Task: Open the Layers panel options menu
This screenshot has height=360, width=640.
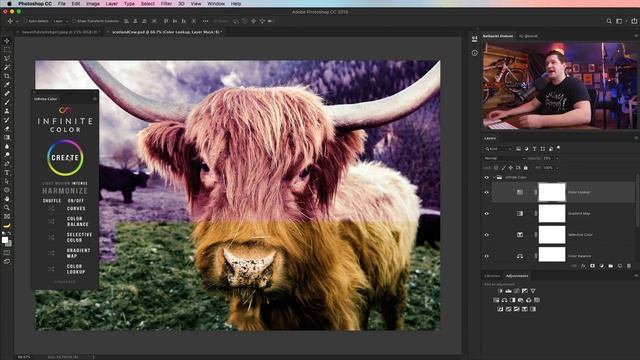Action: coord(636,138)
